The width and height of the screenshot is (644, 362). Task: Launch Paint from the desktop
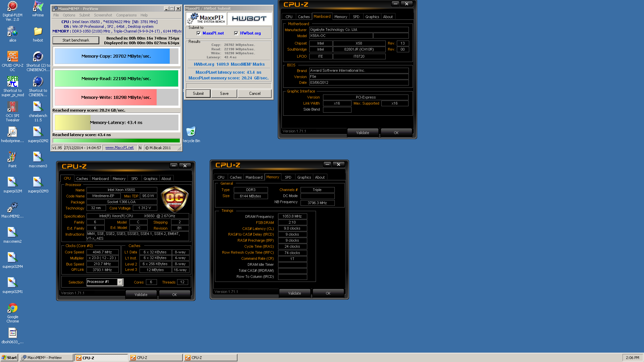coord(12,160)
